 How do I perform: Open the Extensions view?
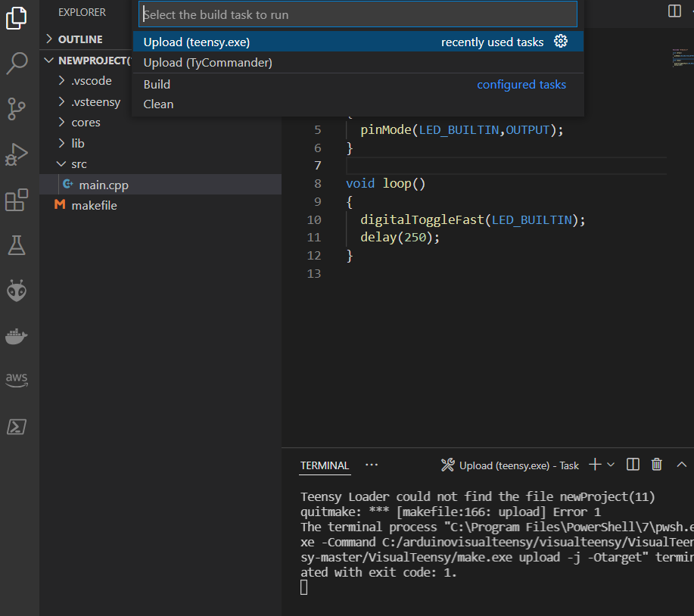17,199
